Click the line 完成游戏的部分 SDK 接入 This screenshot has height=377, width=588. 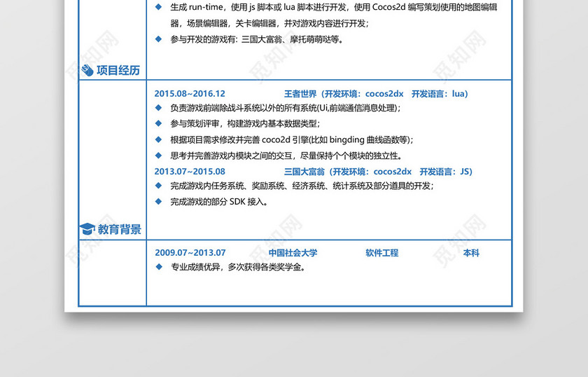coord(219,202)
